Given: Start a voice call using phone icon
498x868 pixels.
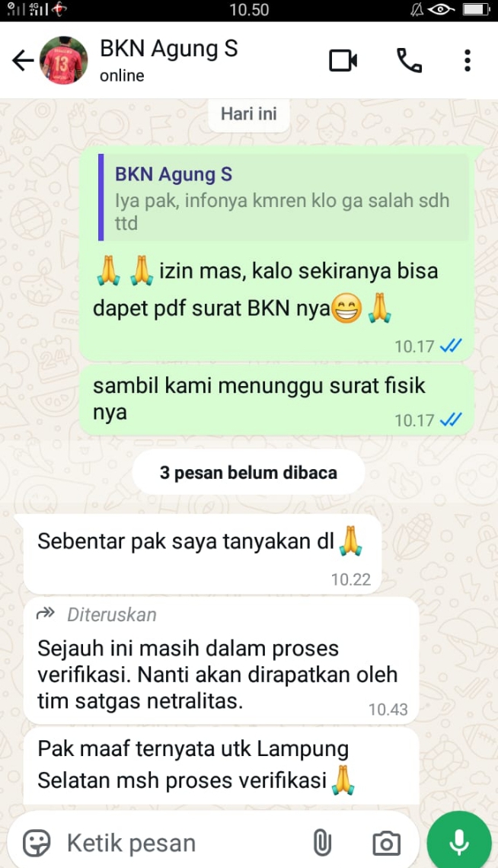Looking at the screenshot, I should click(x=410, y=60).
